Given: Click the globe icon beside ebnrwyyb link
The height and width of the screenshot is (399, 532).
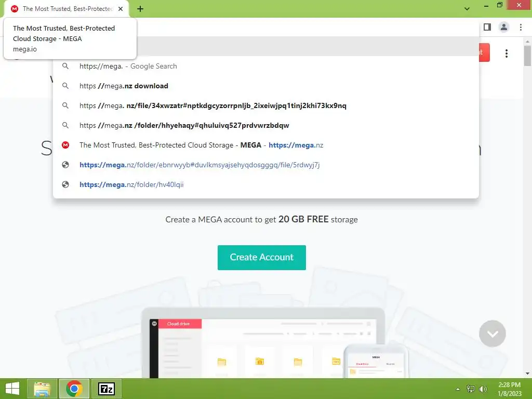Looking at the screenshot, I should point(65,165).
